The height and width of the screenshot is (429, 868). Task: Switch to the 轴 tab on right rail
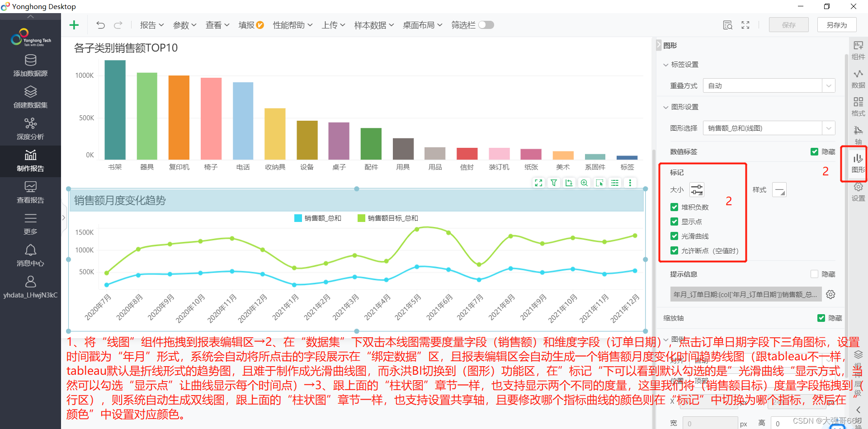858,135
